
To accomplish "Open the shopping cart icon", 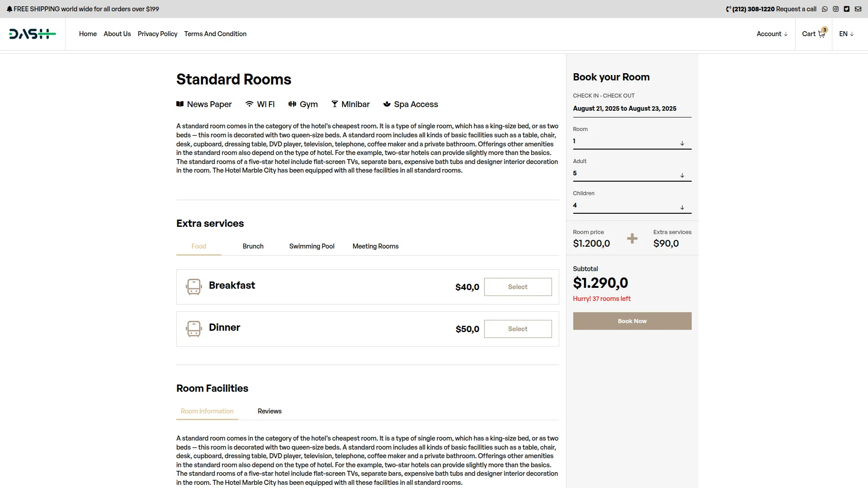I will [x=821, y=34].
